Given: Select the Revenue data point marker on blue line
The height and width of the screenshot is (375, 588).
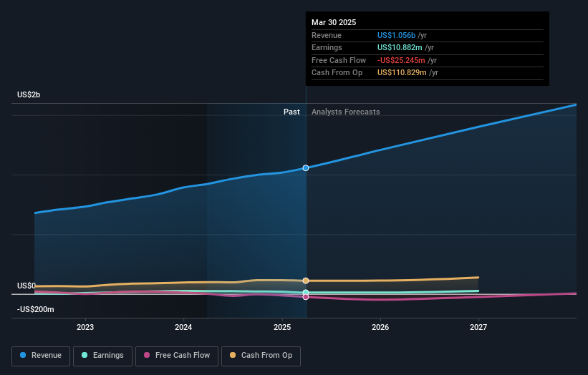Looking at the screenshot, I should 306,168.
